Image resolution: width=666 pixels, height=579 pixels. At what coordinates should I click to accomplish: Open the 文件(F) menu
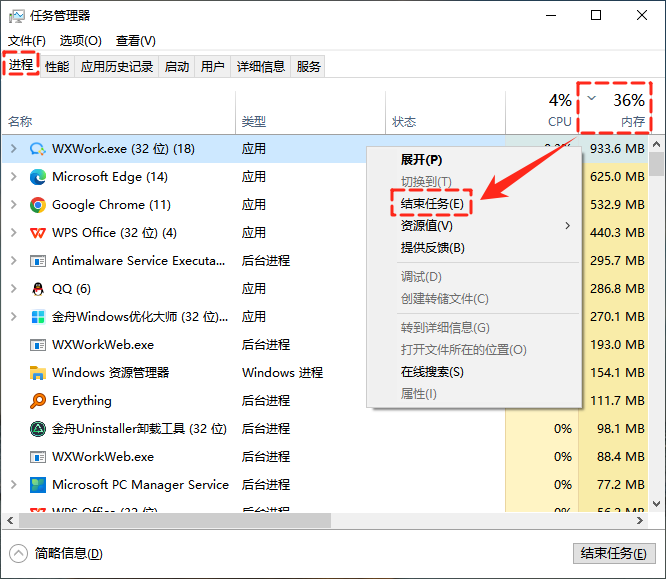click(x=27, y=41)
